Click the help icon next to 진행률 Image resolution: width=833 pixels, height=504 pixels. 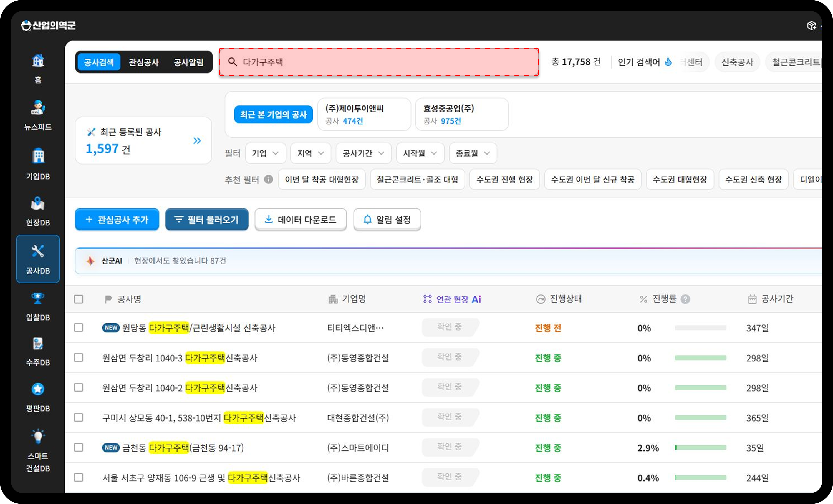[x=685, y=299]
